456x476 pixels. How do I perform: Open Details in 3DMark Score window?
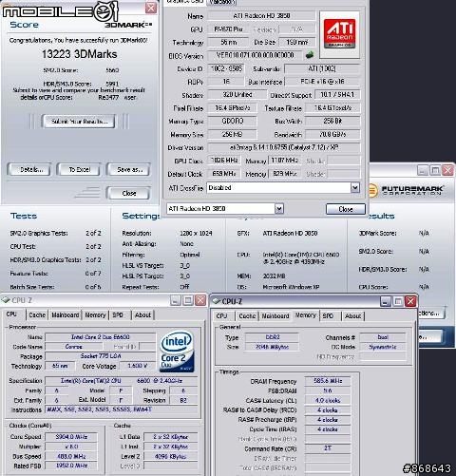[29, 170]
